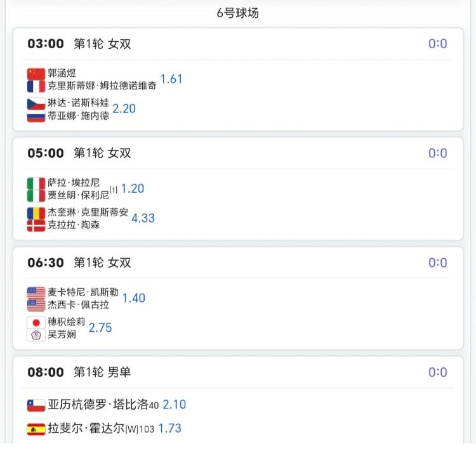The width and height of the screenshot is (476, 458).
Task: Select odds 2.20 for 琳达·诺斯科娃 pair
Action: (x=124, y=108)
